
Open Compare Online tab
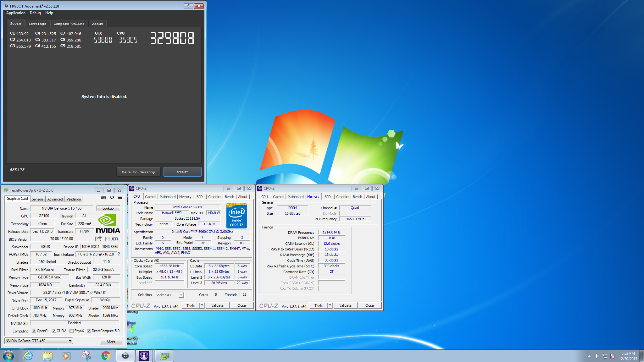[69, 24]
